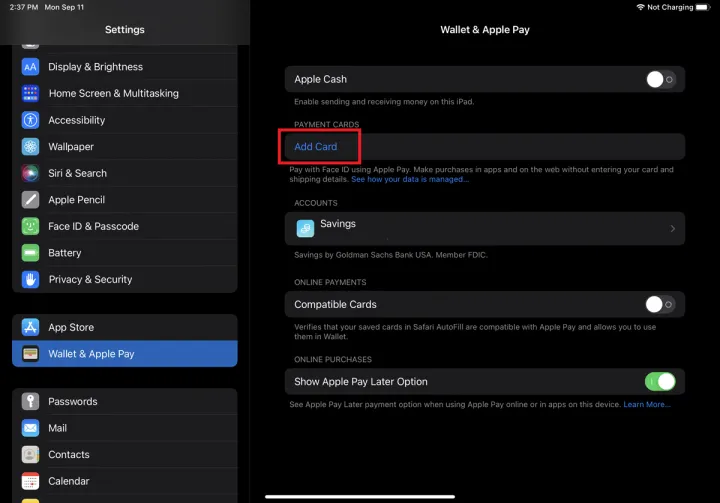Viewport: 720px width, 503px height.
Task: Open the Face ID & Passcode icon
Action: point(30,226)
